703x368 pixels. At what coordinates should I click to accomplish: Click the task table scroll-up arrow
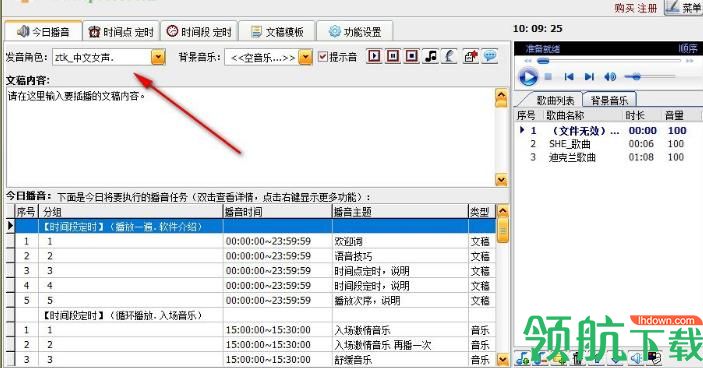point(503,210)
